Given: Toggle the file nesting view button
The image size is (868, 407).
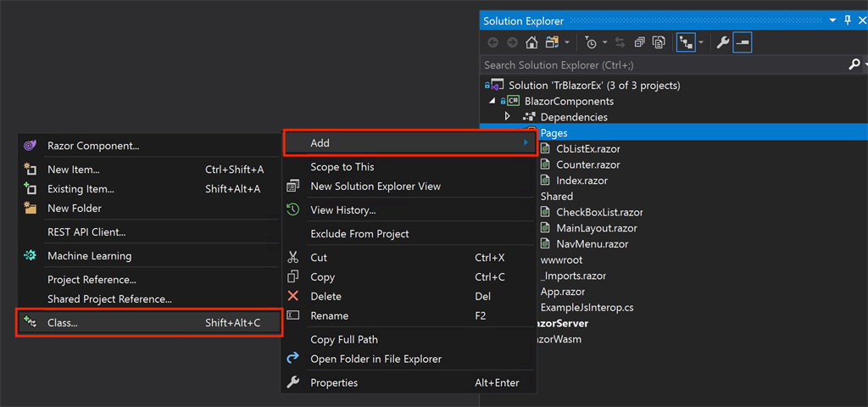Looking at the screenshot, I should click(x=686, y=42).
